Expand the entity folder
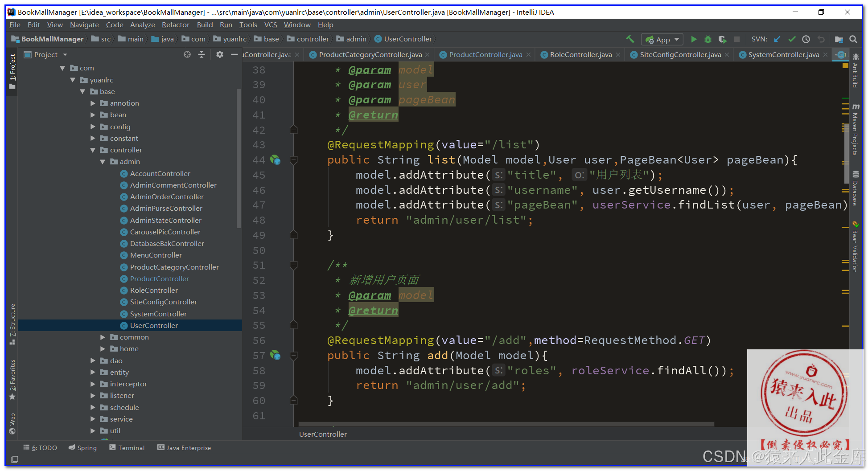This screenshot has width=868, height=471. [x=93, y=373]
